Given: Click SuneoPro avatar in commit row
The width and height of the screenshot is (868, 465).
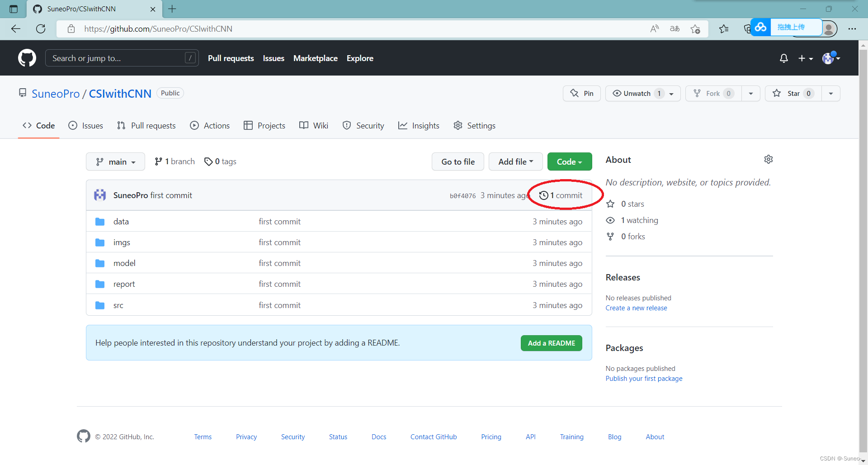Looking at the screenshot, I should click(x=100, y=195).
